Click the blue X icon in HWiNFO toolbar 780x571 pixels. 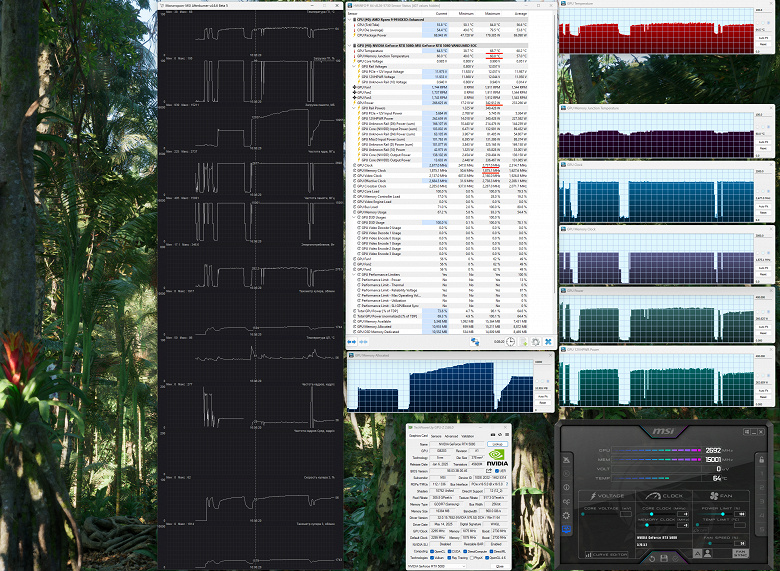tap(549, 341)
